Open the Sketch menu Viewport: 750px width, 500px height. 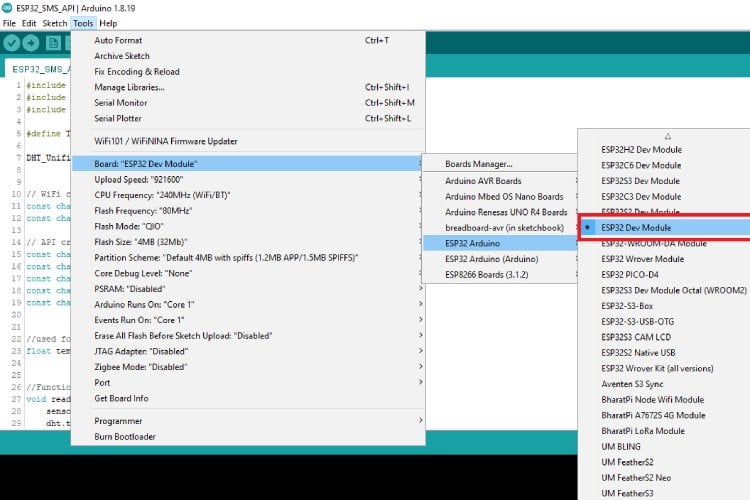[55, 23]
